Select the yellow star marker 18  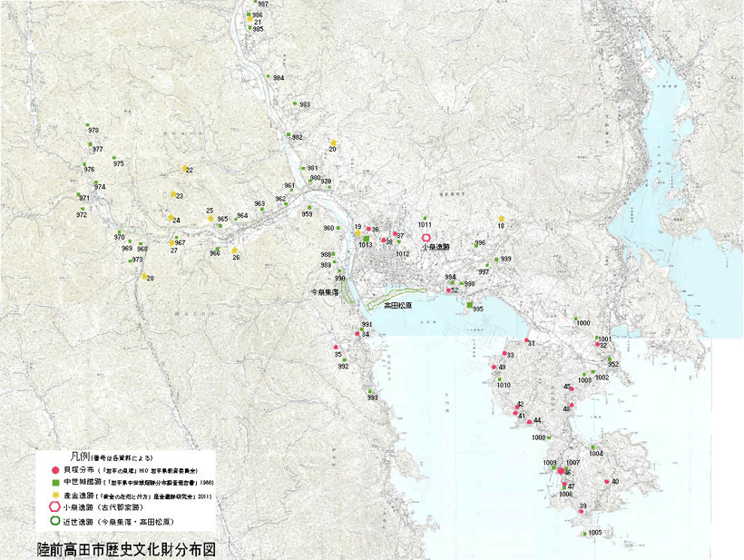tap(502, 219)
